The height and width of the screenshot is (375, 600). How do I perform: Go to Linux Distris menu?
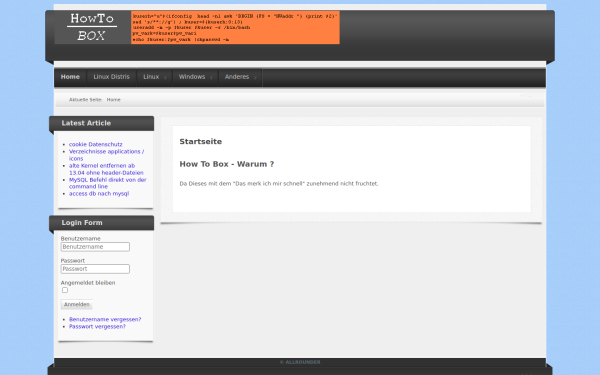[x=111, y=77]
